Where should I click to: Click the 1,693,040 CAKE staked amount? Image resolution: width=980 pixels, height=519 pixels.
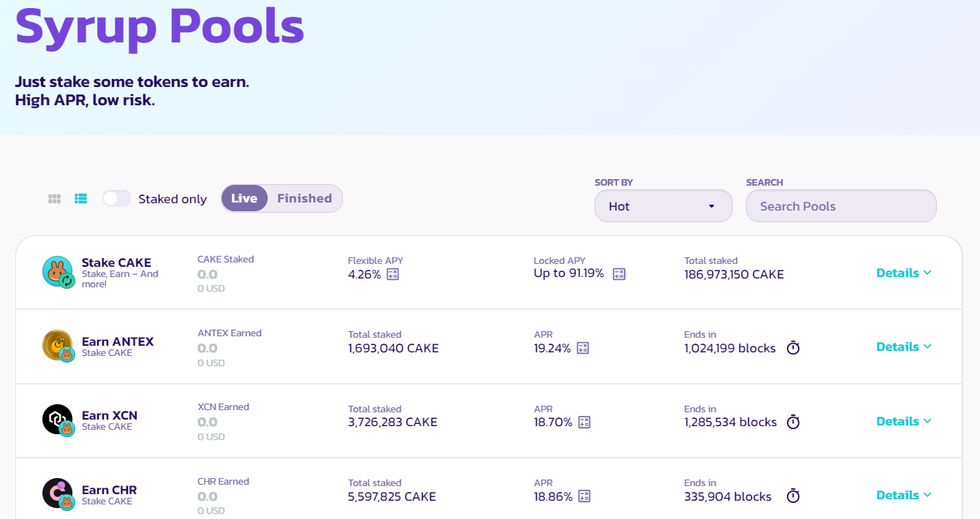coord(393,349)
